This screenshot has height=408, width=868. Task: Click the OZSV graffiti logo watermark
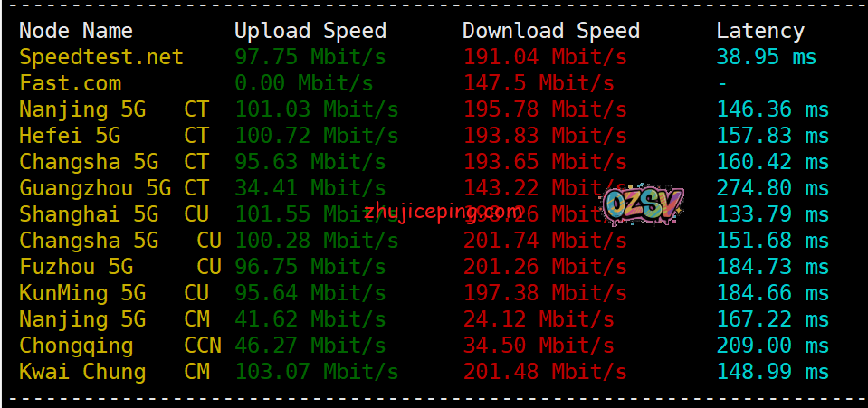[x=644, y=206]
